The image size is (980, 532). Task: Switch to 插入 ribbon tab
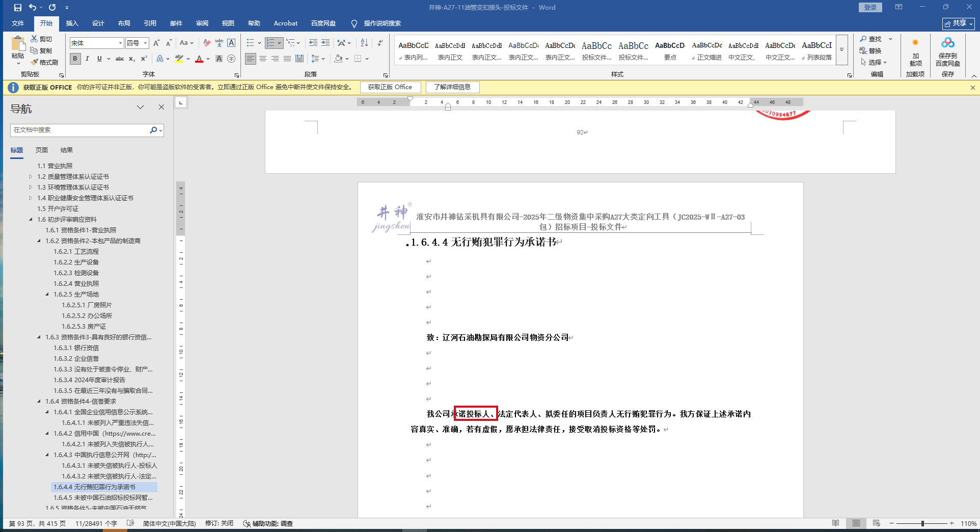(72, 23)
